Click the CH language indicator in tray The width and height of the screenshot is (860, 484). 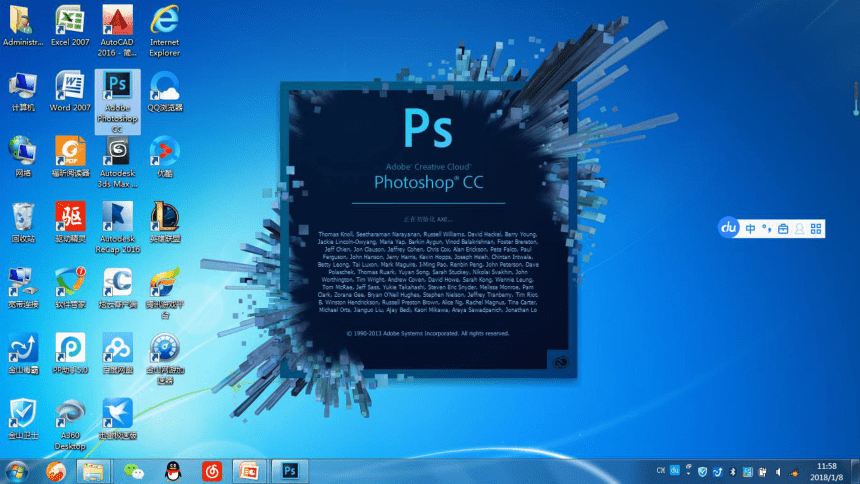click(x=661, y=471)
